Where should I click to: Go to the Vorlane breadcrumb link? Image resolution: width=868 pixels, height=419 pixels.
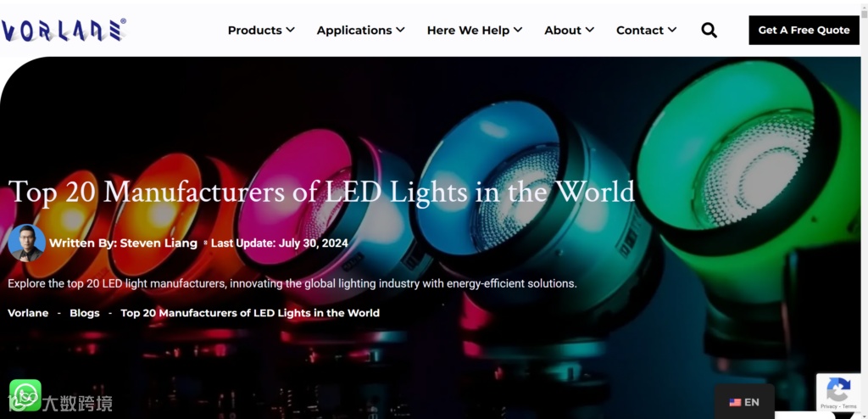28,313
